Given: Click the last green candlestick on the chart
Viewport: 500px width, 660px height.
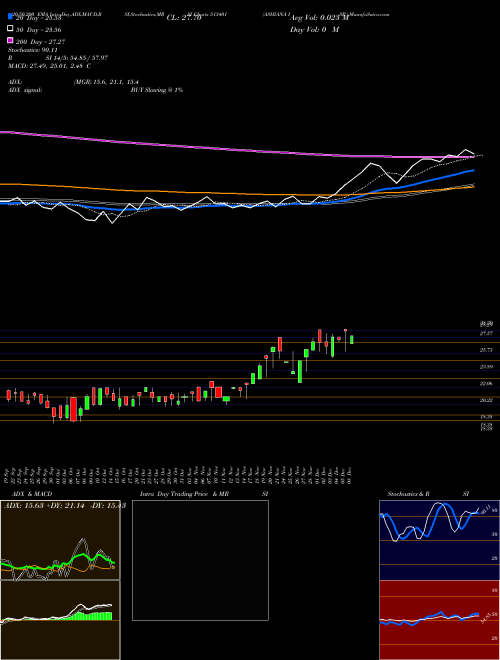Looking at the screenshot, I should point(352,340).
